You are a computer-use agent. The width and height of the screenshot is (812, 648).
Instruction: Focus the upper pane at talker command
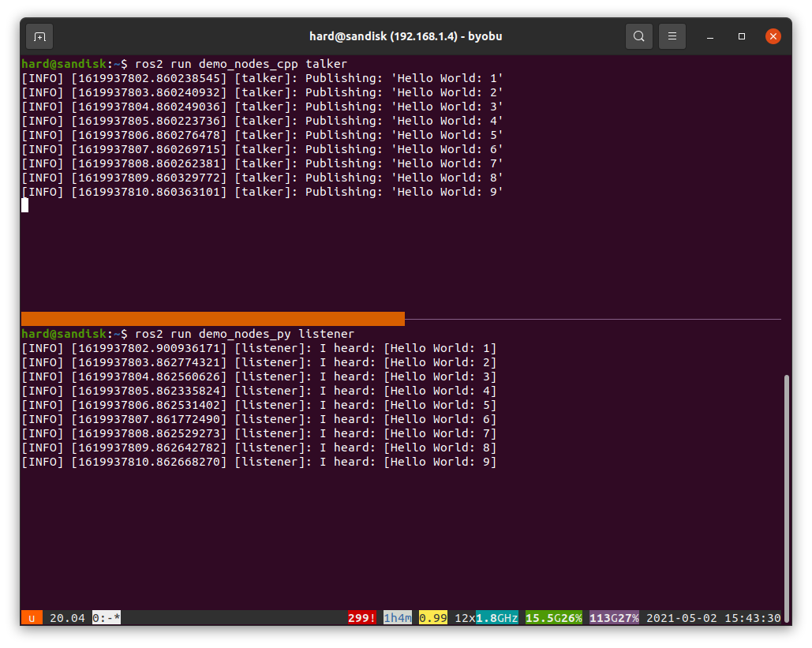(x=241, y=64)
